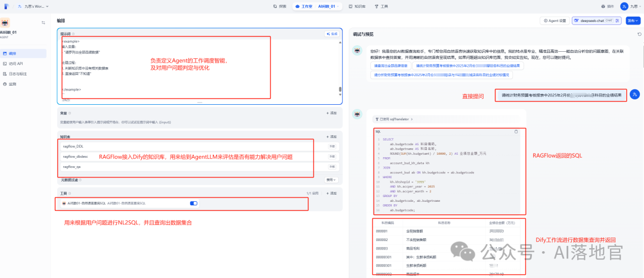The height and width of the screenshot is (278, 644).
Task: Click the 科目名称 column header
Action: tap(444, 223)
